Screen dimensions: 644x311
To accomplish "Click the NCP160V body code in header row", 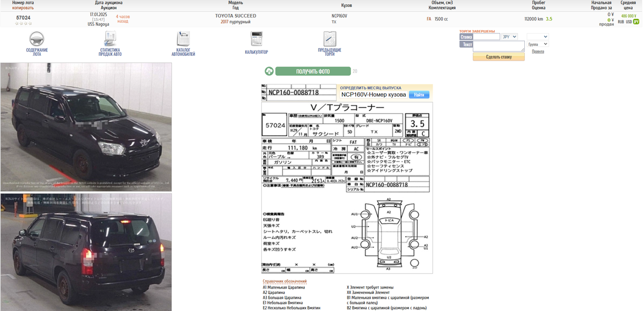I will pyautogui.click(x=339, y=16).
